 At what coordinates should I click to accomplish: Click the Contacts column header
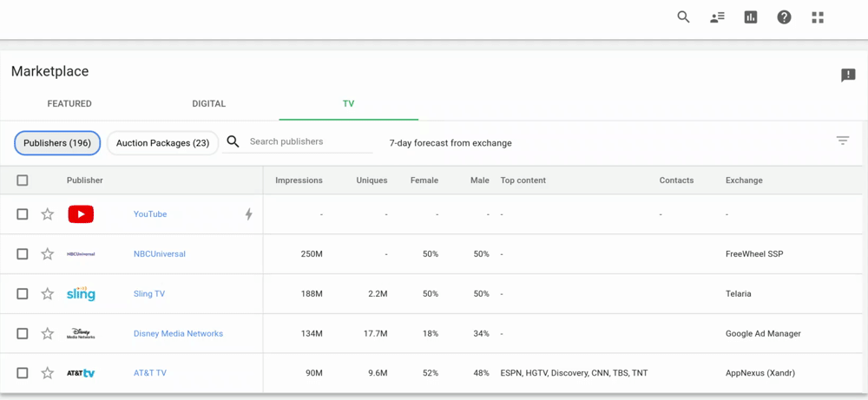pyautogui.click(x=676, y=180)
